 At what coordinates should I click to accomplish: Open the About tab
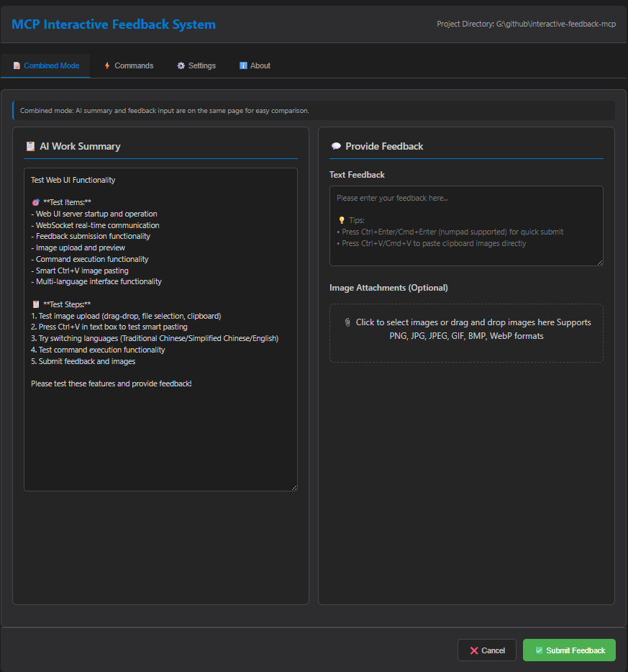(x=255, y=65)
